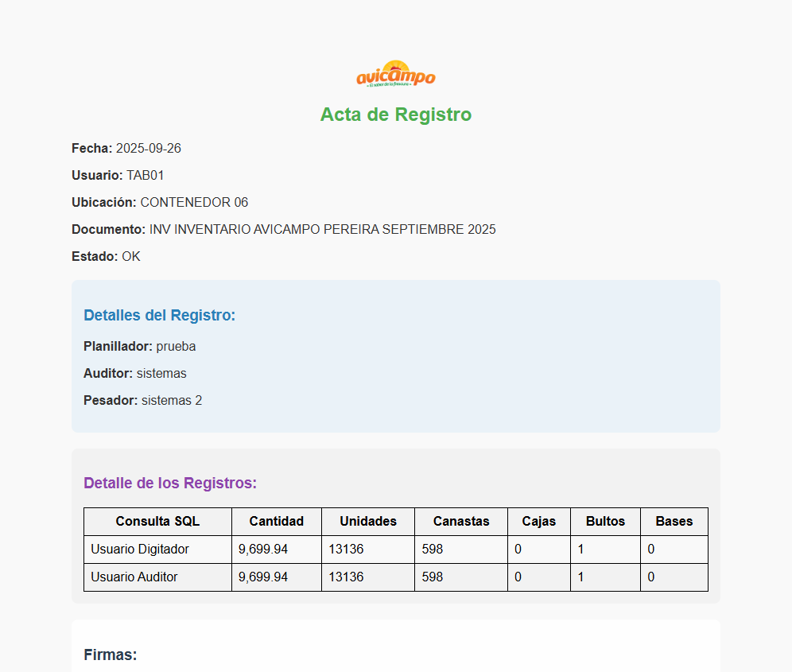Click the Consulta SQL column header

coord(157,522)
